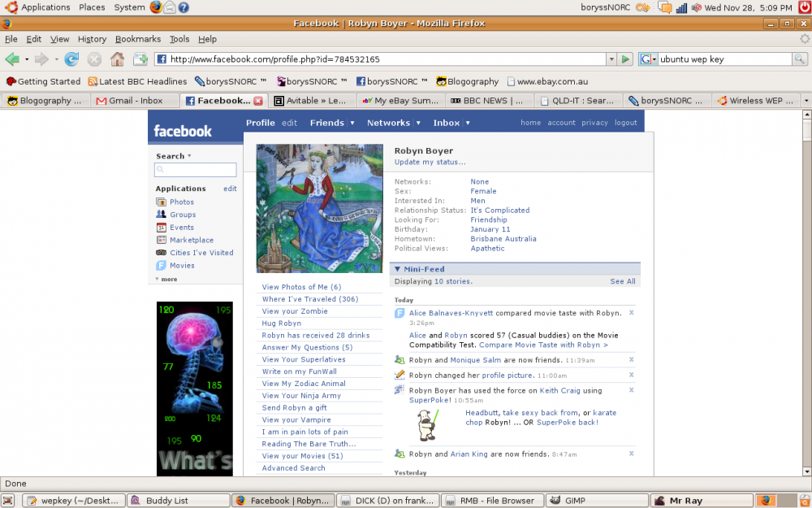Switch to the Gmail - Inbox tab
812x508 pixels.
point(135,101)
